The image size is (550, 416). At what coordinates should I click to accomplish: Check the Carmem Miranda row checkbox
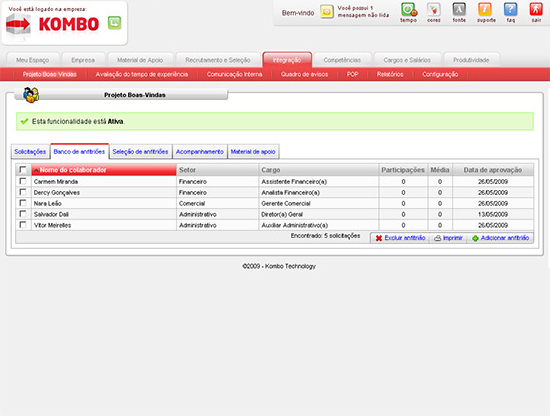[x=23, y=181]
